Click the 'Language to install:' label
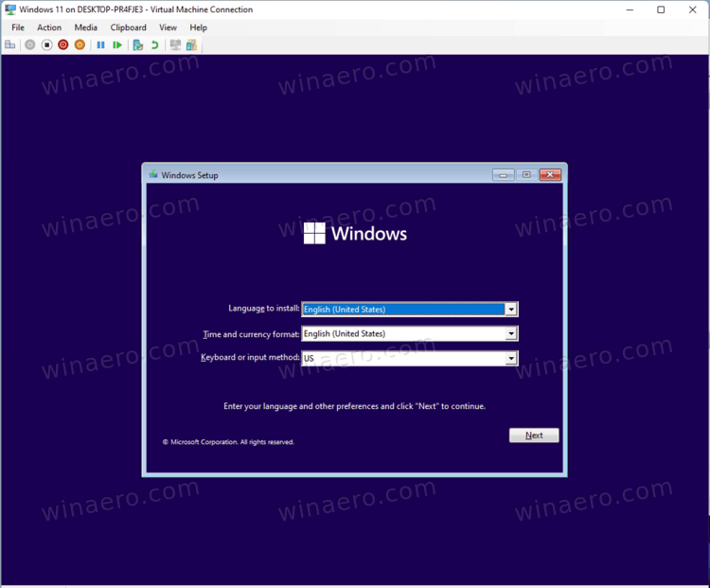Image resolution: width=710 pixels, height=588 pixels. [x=263, y=309]
